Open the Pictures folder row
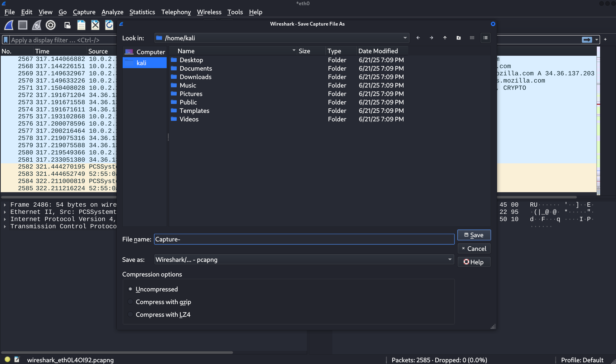 pyautogui.click(x=289, y=94)
